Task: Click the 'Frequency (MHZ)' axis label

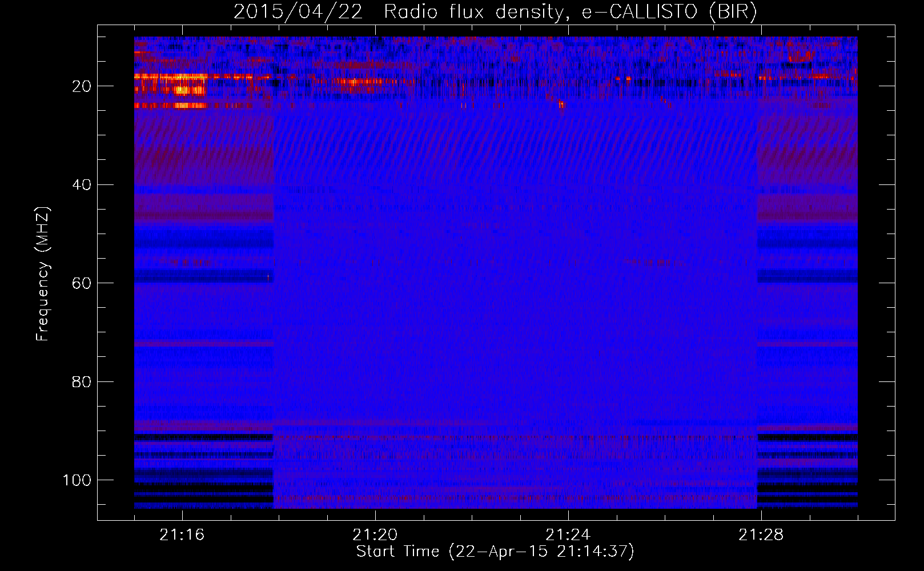Action: [43, 274]
